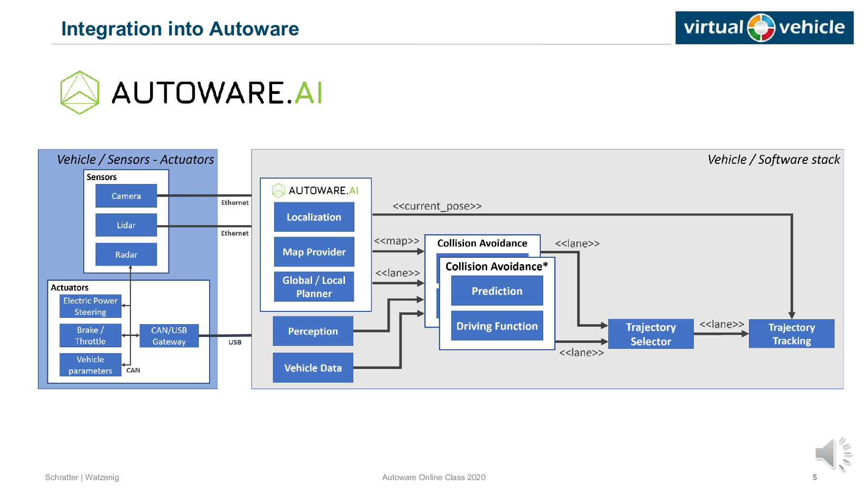The height and width of the screenshot is (488, 868).
Task: Click the large Autoware.AI hexagon logo
Action: tap(80, 92)
